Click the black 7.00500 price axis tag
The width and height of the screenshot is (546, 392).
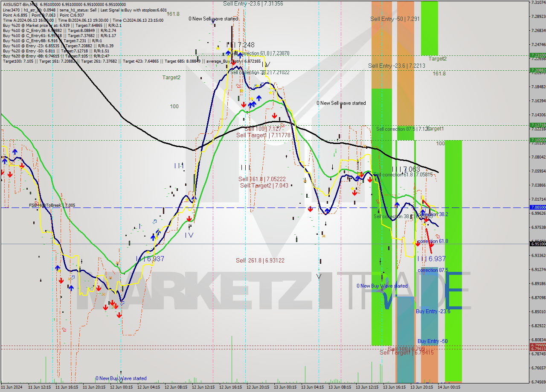pos(537,208)
